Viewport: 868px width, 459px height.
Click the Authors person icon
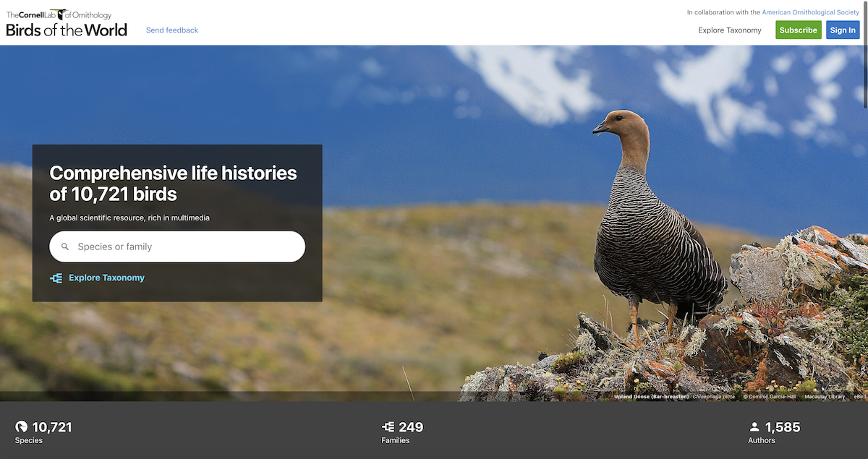click(754, 427)
